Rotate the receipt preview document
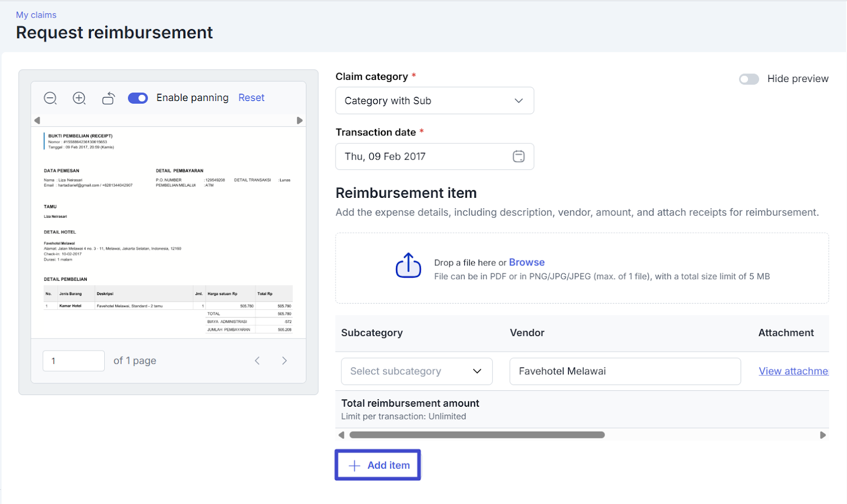The height and width of the screenshot is (504, 847). point(109,98)
